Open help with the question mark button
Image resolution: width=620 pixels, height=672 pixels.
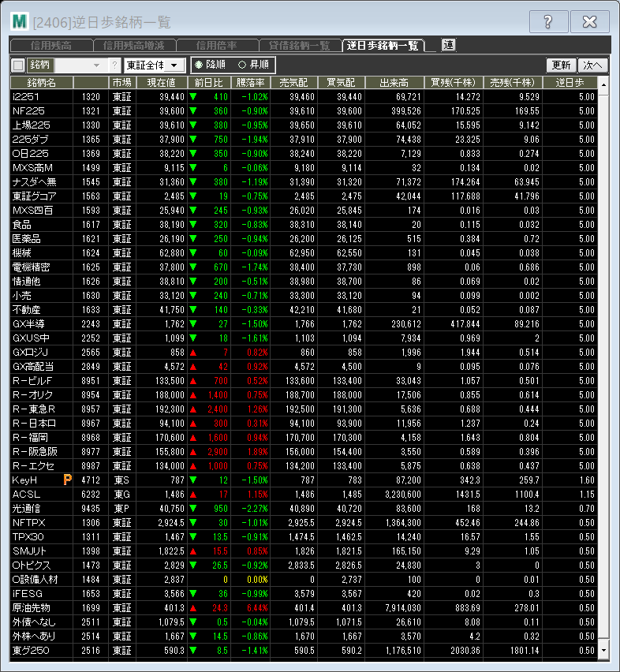(548, 21)
